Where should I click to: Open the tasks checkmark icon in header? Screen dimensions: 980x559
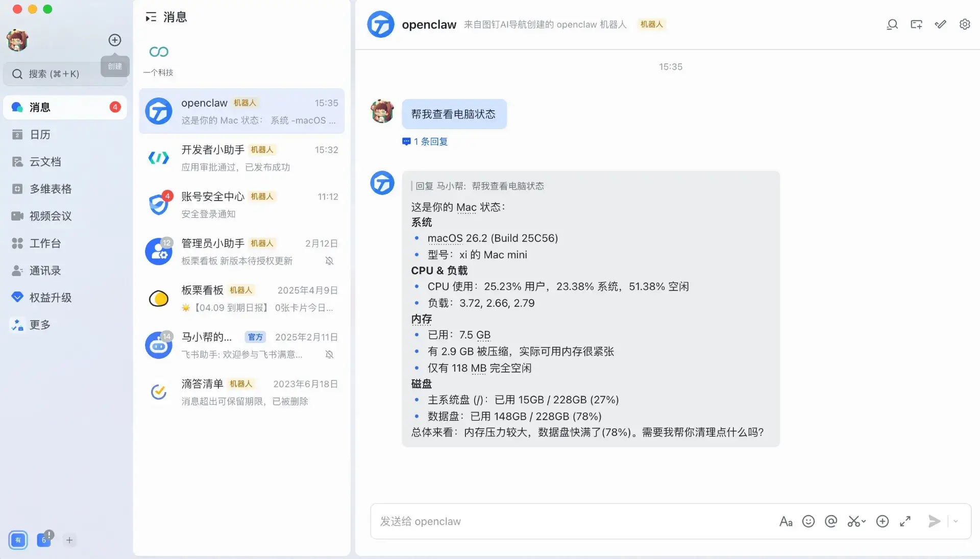(x=940, y=25)
